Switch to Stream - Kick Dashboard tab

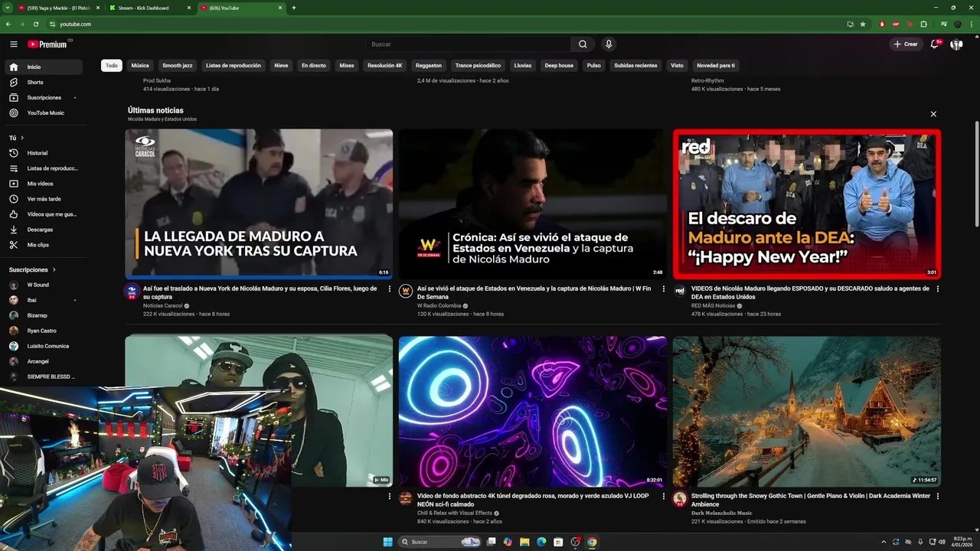149,8
